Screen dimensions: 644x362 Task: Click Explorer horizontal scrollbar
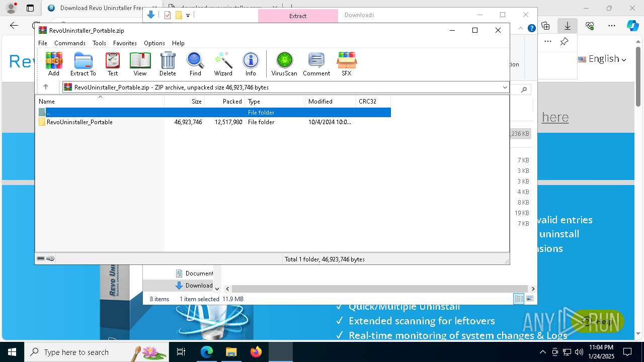click(x=380, y=289)
